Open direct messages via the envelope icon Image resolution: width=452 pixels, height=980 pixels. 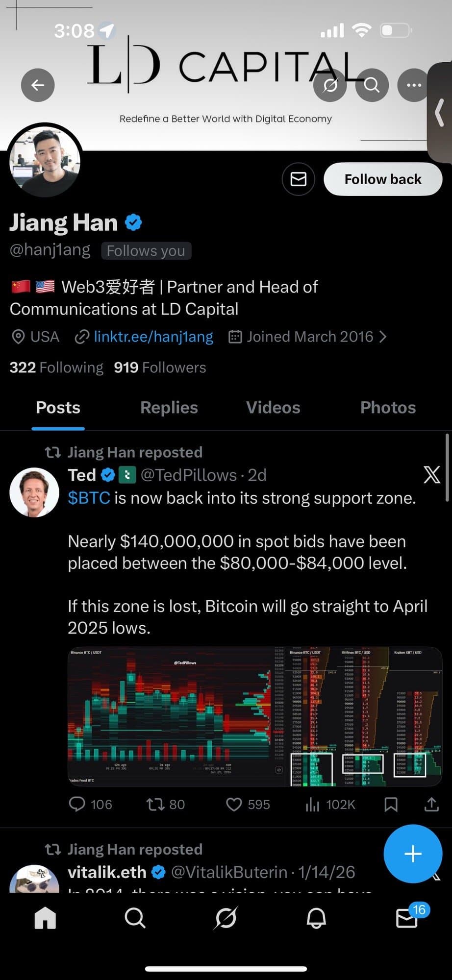click(298, 179)
